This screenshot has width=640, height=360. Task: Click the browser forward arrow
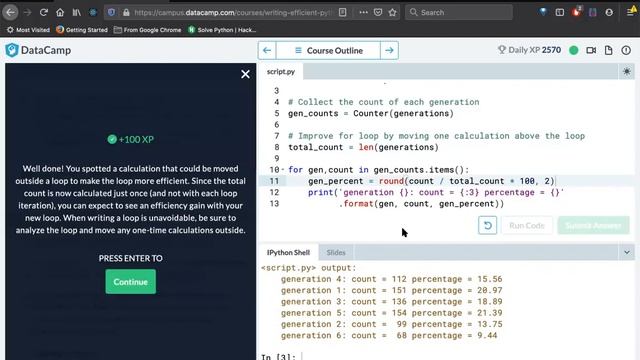point(27,13)
